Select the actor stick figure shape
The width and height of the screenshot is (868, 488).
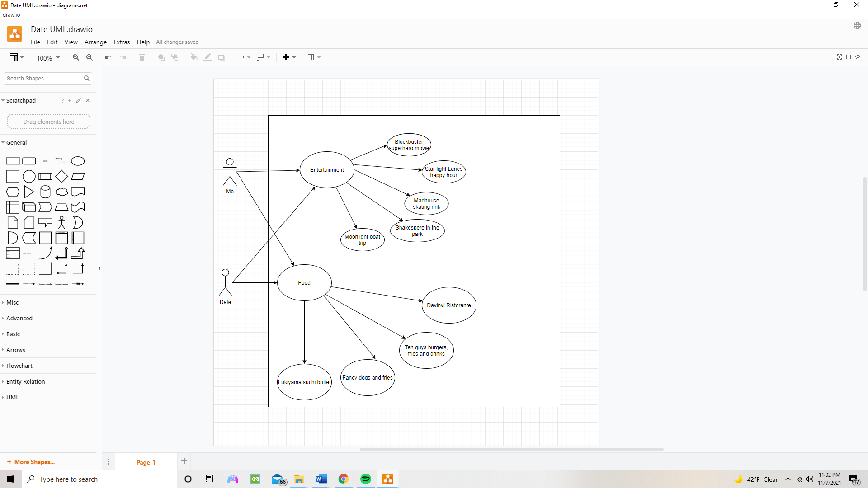tap(61, 222)
